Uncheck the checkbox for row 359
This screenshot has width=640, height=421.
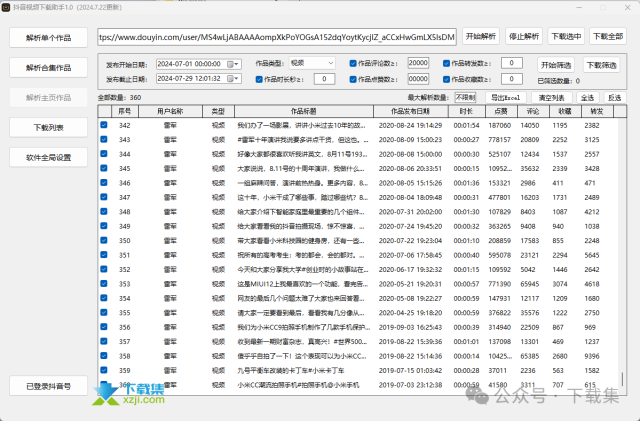click(x=104, y=370)
